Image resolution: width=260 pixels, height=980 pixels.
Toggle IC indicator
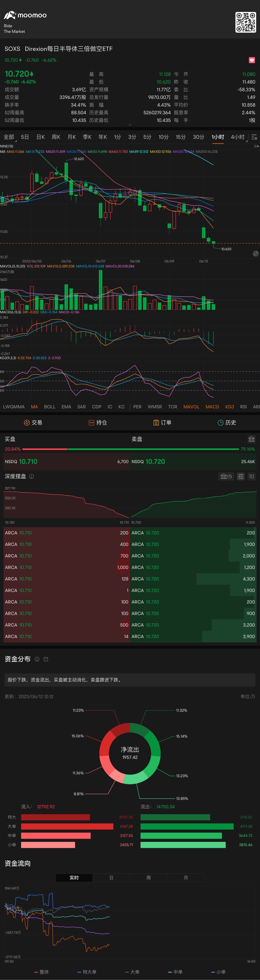[110, 407]
